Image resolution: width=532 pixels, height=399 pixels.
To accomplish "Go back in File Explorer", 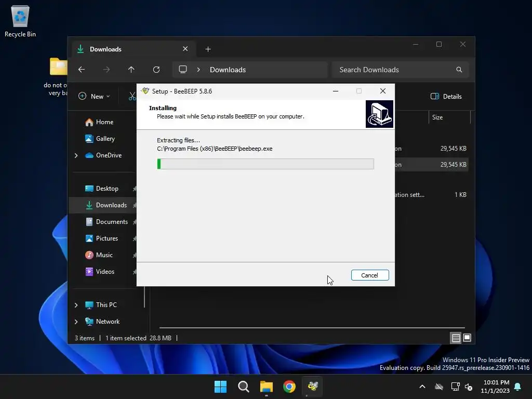I will [82, 70].
